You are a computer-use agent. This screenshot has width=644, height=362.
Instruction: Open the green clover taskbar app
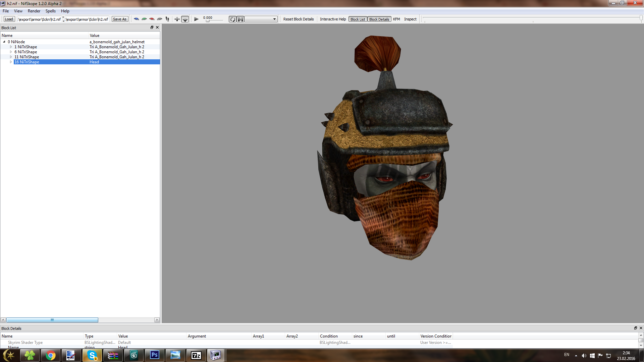30,355
